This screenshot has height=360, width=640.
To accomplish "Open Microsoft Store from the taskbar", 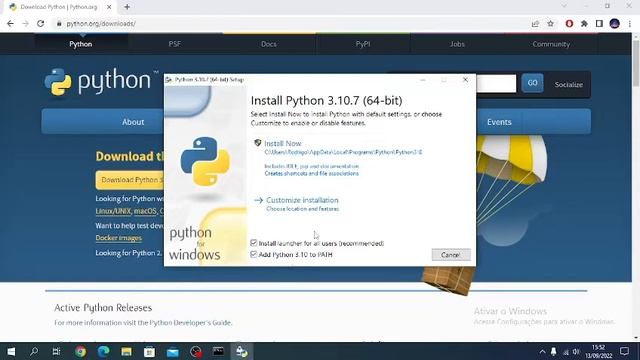I will tap(149, 351).
